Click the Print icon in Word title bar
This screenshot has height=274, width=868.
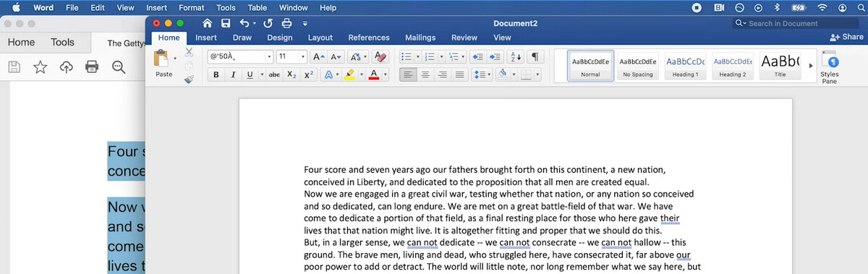[x=287, y=24]
